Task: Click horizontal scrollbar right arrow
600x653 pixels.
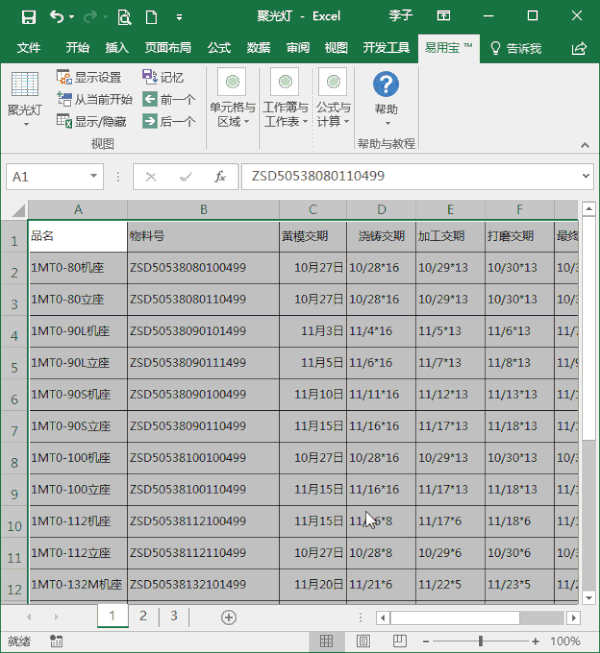Action: [x=574, y=618]
